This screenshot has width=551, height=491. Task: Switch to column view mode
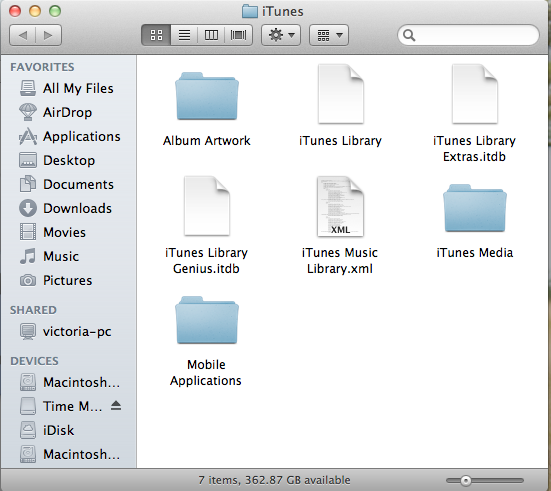211,35
